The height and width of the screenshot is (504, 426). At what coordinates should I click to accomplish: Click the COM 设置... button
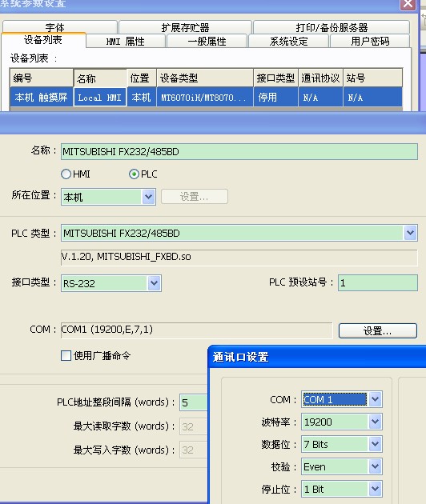tap(378, 330)
